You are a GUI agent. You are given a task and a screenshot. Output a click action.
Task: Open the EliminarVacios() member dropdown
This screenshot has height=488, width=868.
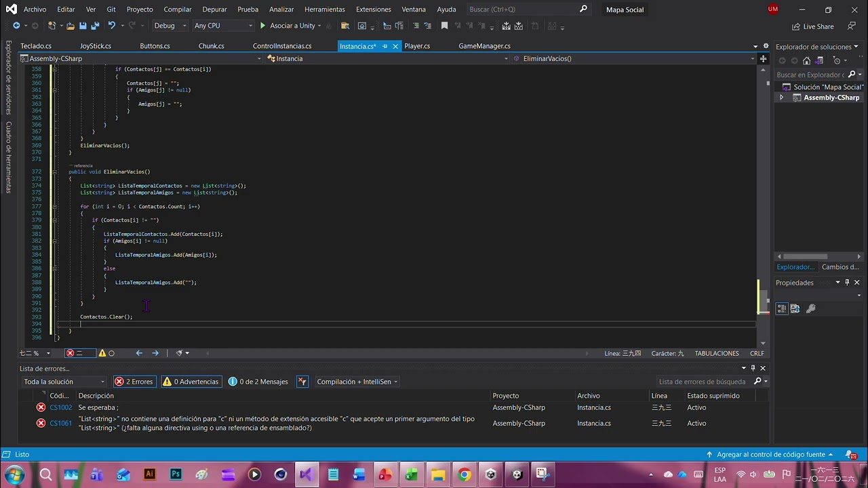(634, 58)
